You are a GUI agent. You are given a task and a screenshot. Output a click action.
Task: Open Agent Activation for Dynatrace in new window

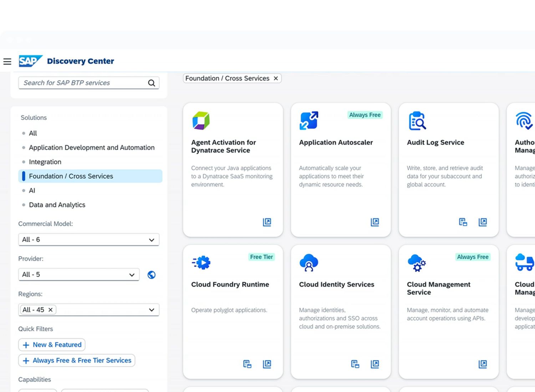coord(267,222)
